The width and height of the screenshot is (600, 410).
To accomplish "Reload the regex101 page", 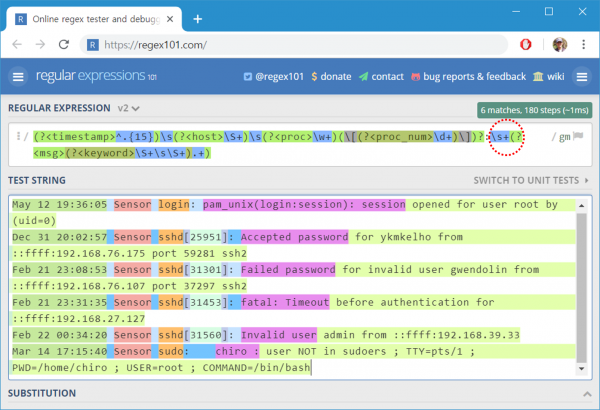I will (x=64, y=44).
